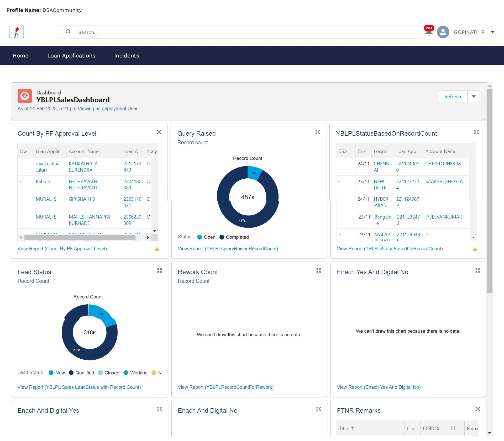Click the Refresh button
Viewport: 504px width, 441px height.
coord(453,97)
